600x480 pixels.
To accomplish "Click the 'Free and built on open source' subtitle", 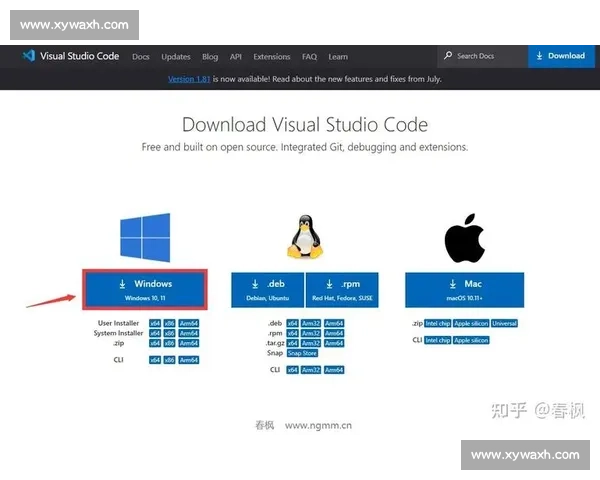I will coord(305,147).
